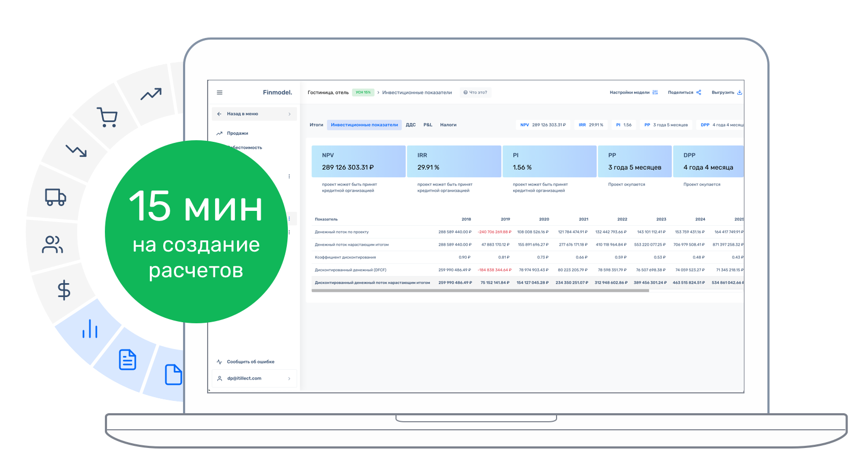
Task: Click the 2022 column header
Action: [622, 219]
